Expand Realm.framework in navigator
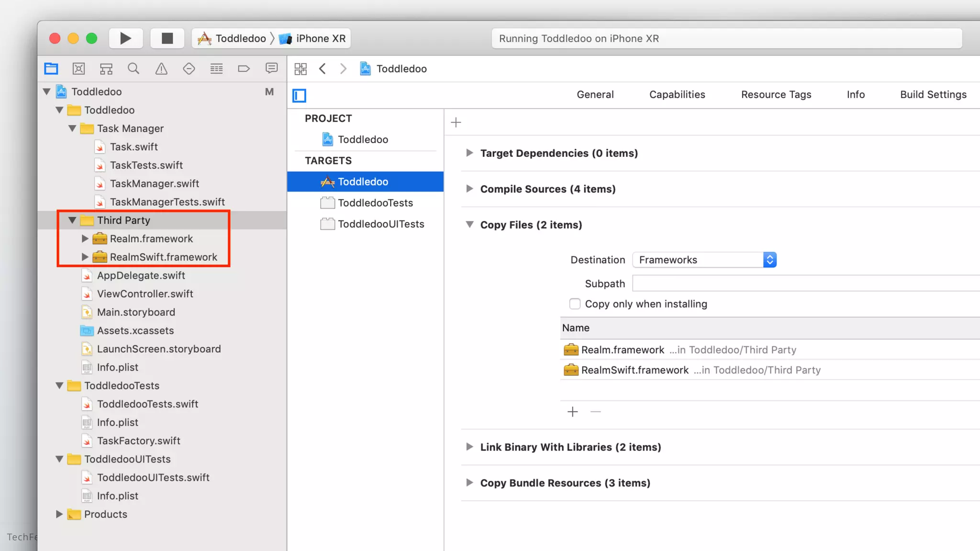Image resolution: width=980 pixels, height=551 pixels. click(x=85, y=239)
